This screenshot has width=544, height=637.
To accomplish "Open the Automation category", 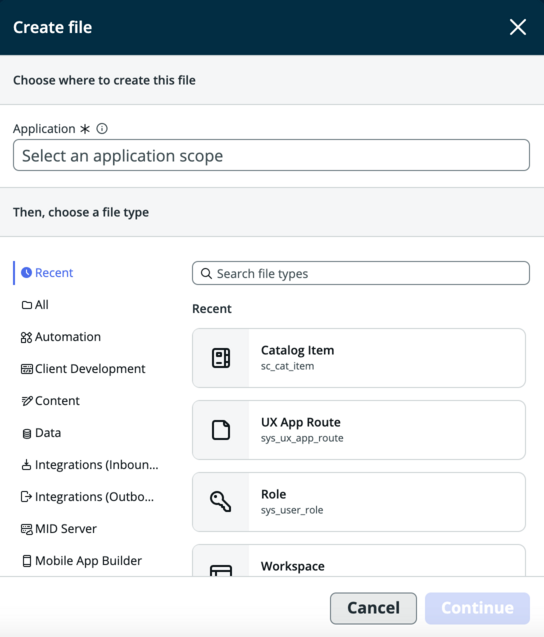I will [61, 337].
